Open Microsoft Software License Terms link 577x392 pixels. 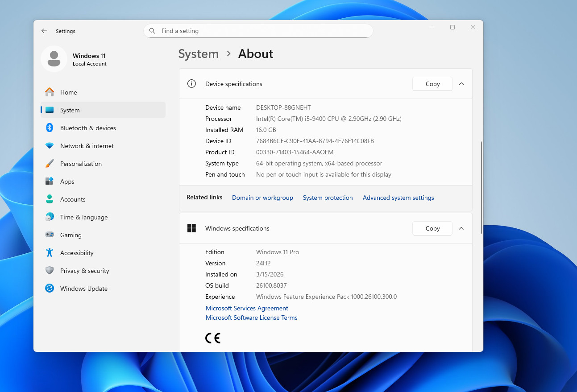251,318
